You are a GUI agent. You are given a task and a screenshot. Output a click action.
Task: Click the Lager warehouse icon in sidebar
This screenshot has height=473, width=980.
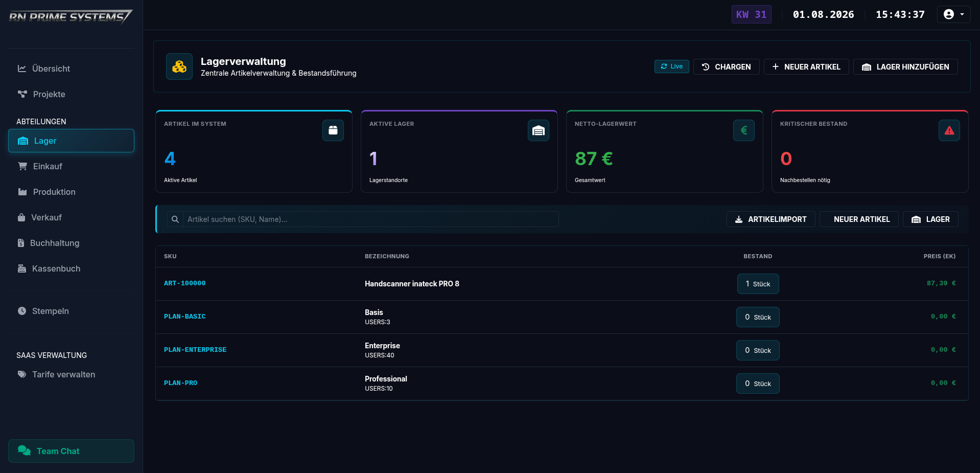pos(23,141)
